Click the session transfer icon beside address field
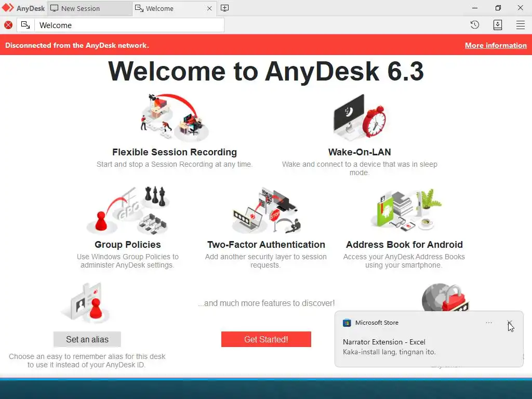 (25, 25)
